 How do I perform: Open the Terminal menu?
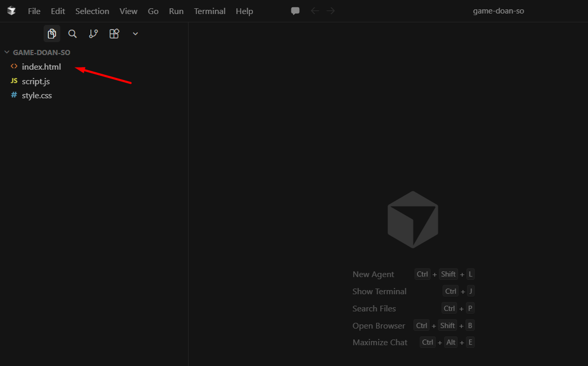click(210, 11)
